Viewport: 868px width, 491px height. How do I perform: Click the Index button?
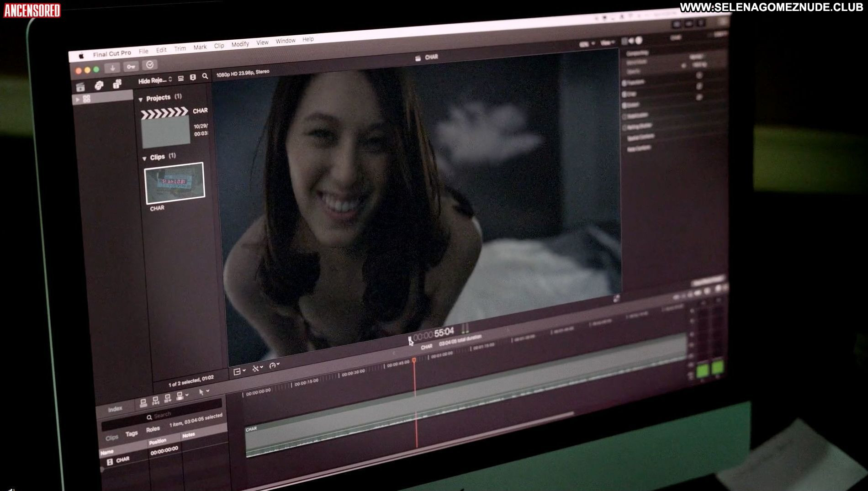115,409
